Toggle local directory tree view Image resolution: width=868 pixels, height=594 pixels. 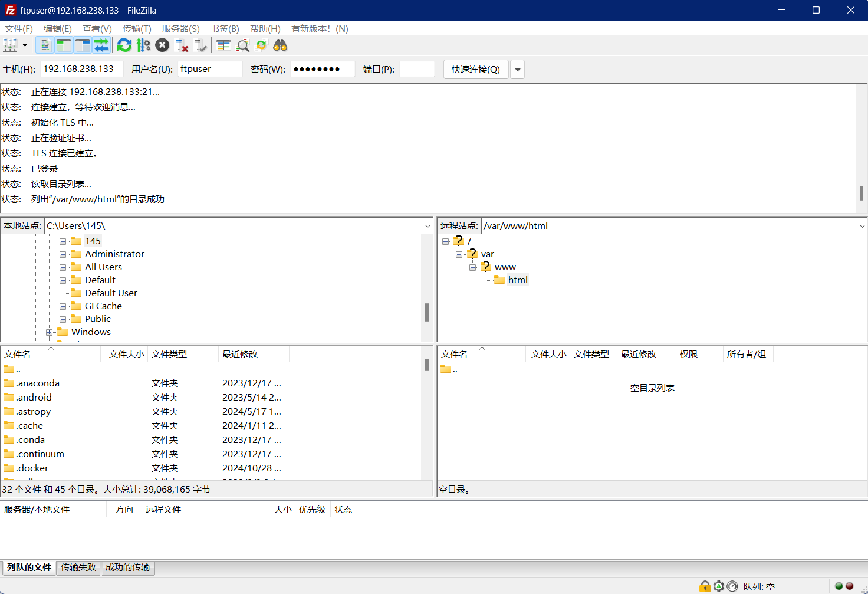pos(64,45)
